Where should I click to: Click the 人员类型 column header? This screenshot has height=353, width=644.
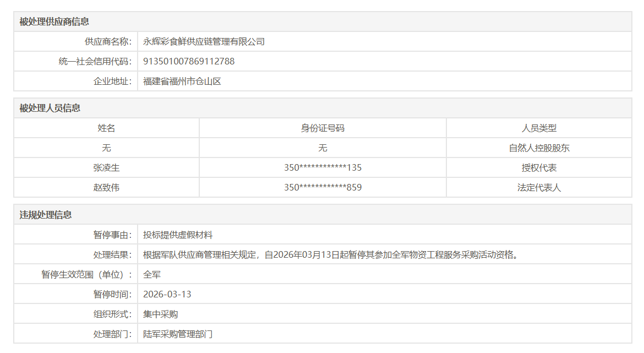click(x=539, y=128)
